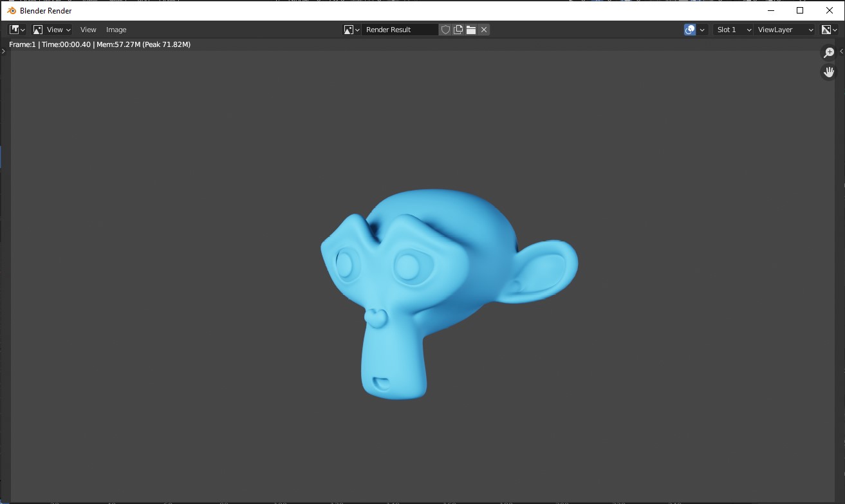Expand the gizmo options dropdown arrow
This screenshot has width=845, height=504.
(702, 30)
